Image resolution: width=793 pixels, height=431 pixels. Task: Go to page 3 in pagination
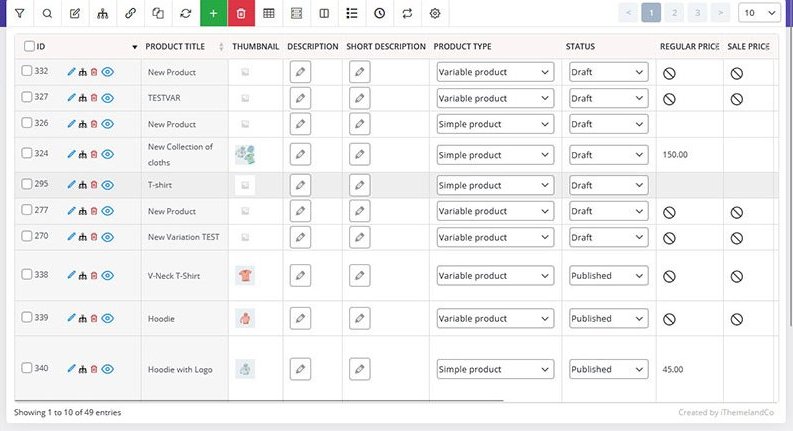(699, 13)
